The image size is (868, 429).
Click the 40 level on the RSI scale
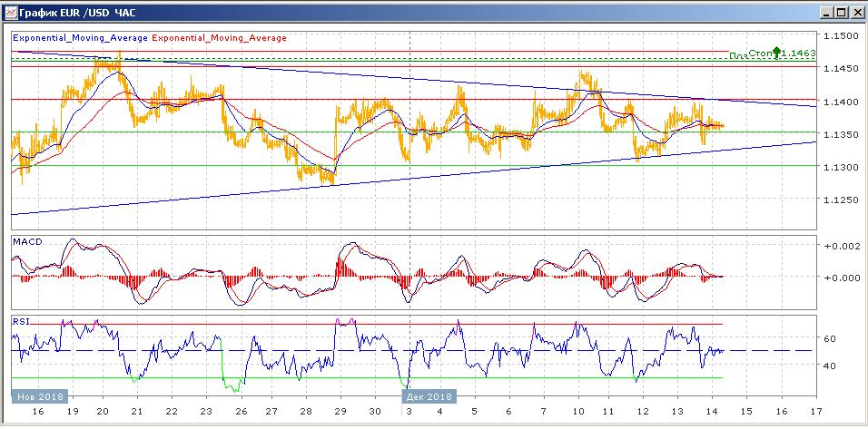point(831,366)
